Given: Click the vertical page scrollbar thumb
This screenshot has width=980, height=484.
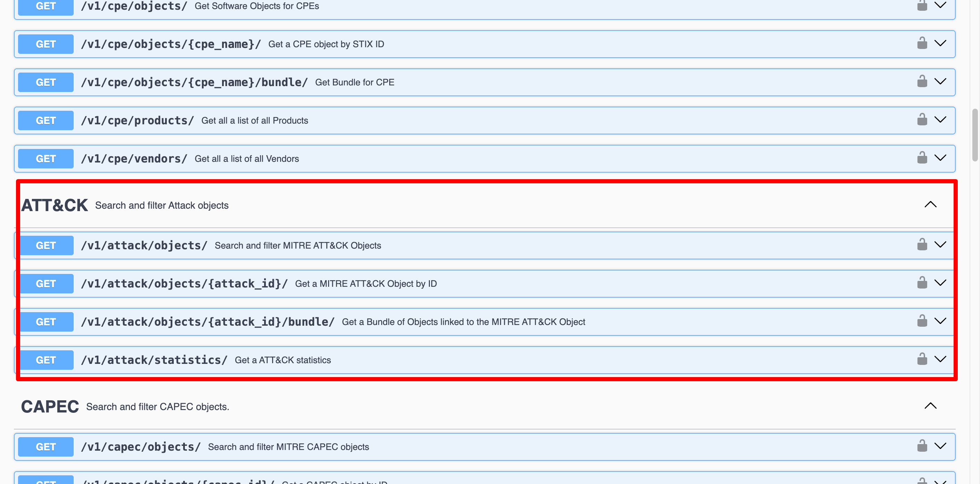Looking at the screenshot, I should [975, 135].
